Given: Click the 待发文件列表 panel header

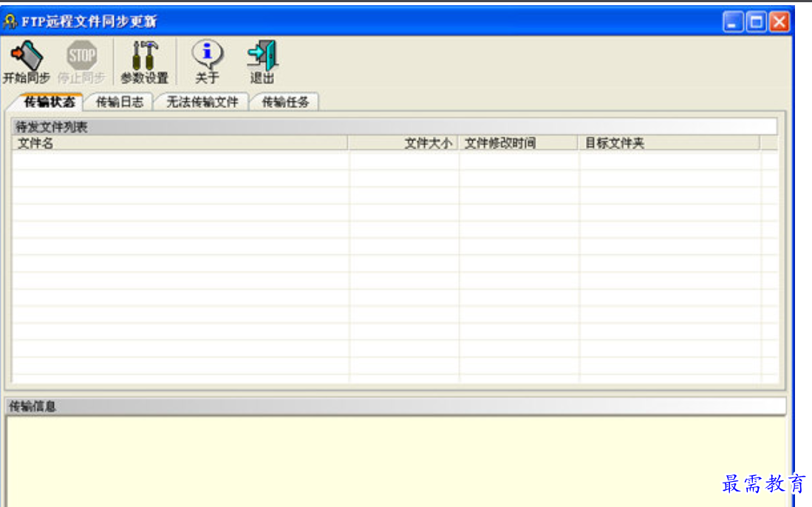Looking at the screenshot, I should coord(395,127).
